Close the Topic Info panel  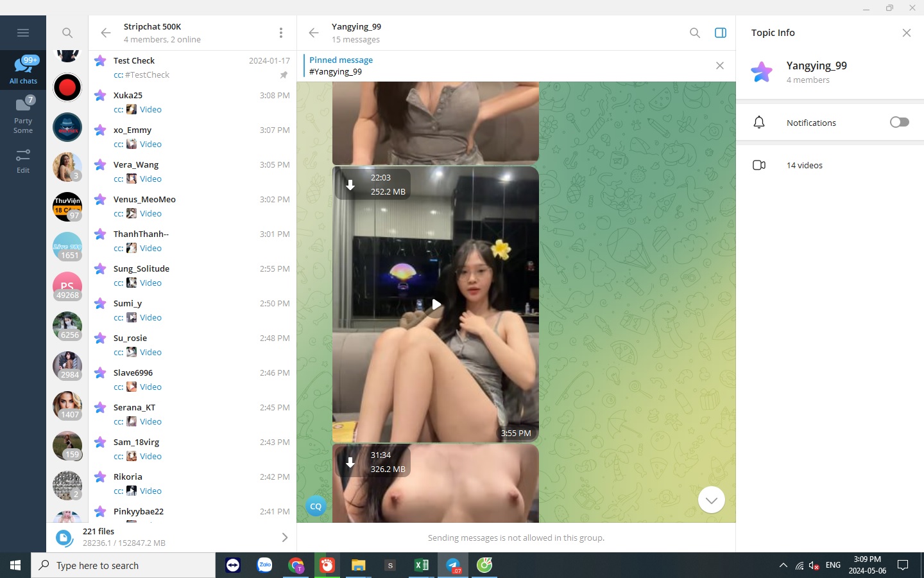(906, 33)
